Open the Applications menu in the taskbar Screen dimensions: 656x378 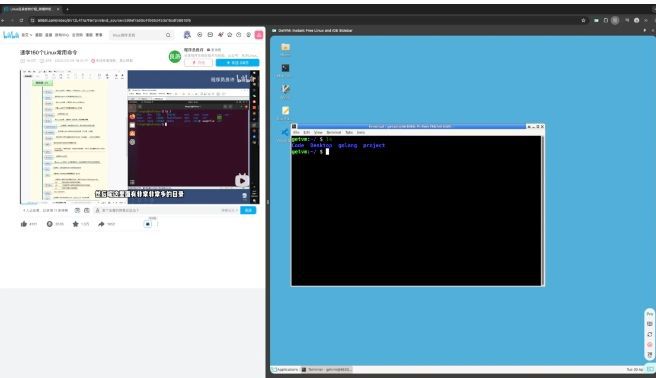pyautogui.click(x=285, y=370)
